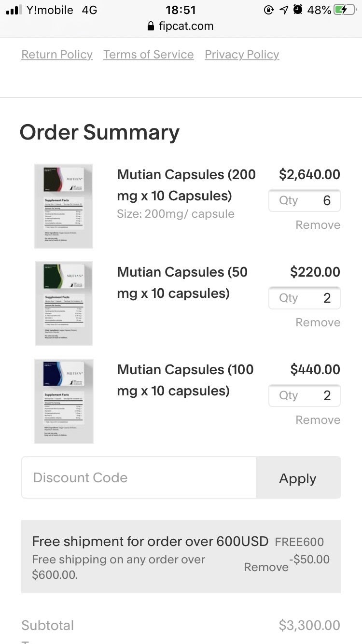
Task: Focus the Discount Code input field
Action: (139, 478)
